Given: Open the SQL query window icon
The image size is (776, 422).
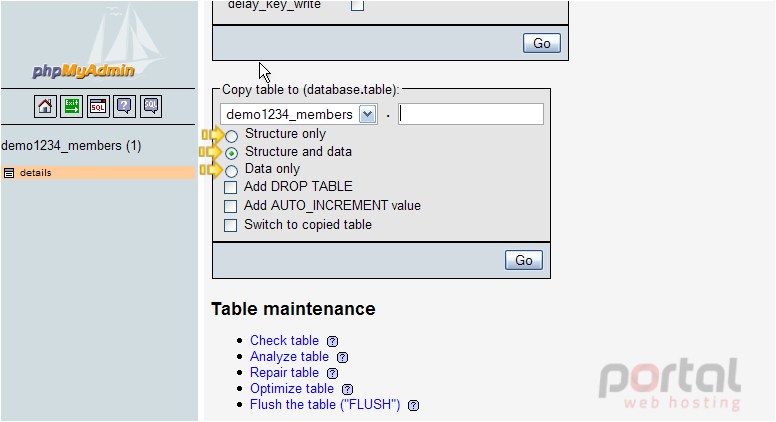Looking at the screenshot, I should (98, 106).
